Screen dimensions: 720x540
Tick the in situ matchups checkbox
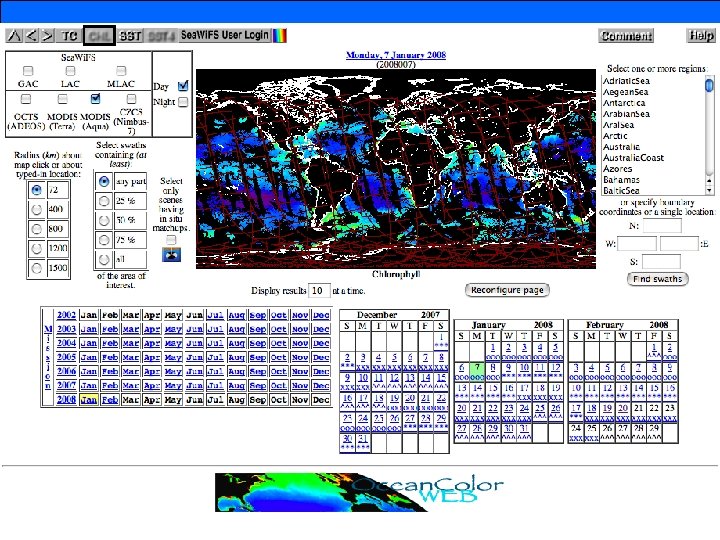pyautogui.click(x=171, y=240)
